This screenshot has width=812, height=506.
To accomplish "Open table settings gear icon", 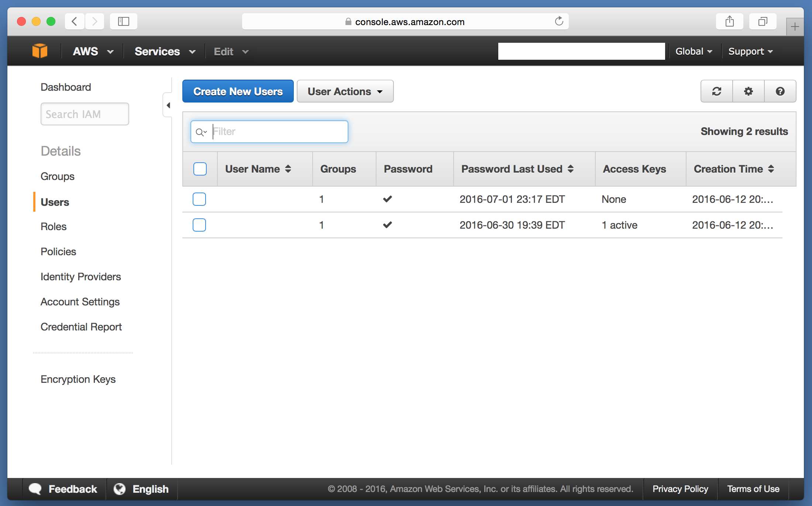I will [748, 91].
